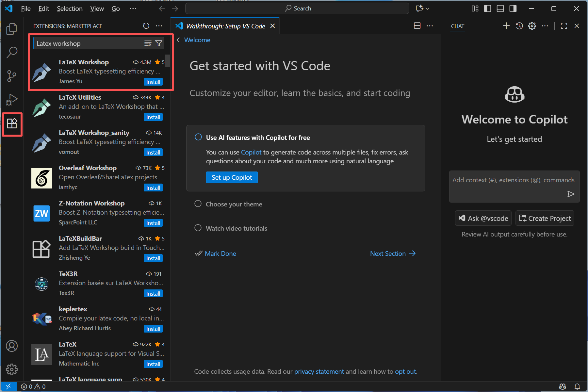Open the Accounts menu icon
Screen dimensions: 588x392
[12, 346]
